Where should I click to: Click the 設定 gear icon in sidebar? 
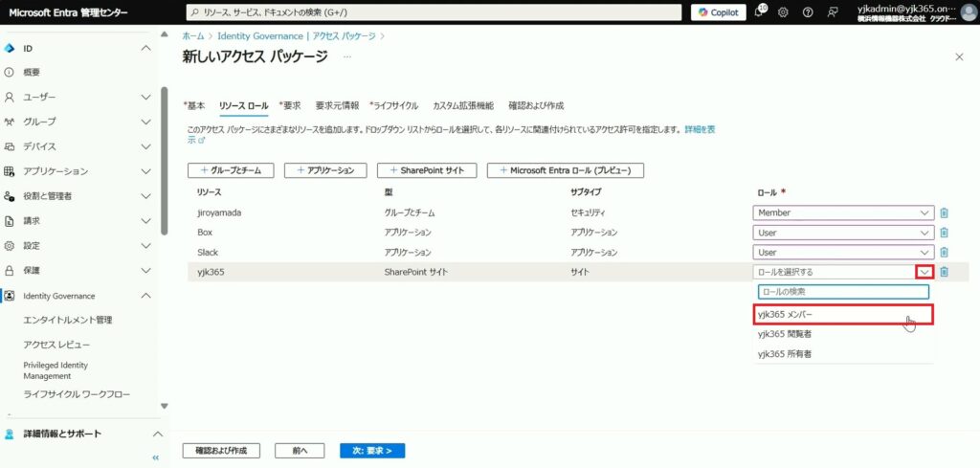coord(9,246)
